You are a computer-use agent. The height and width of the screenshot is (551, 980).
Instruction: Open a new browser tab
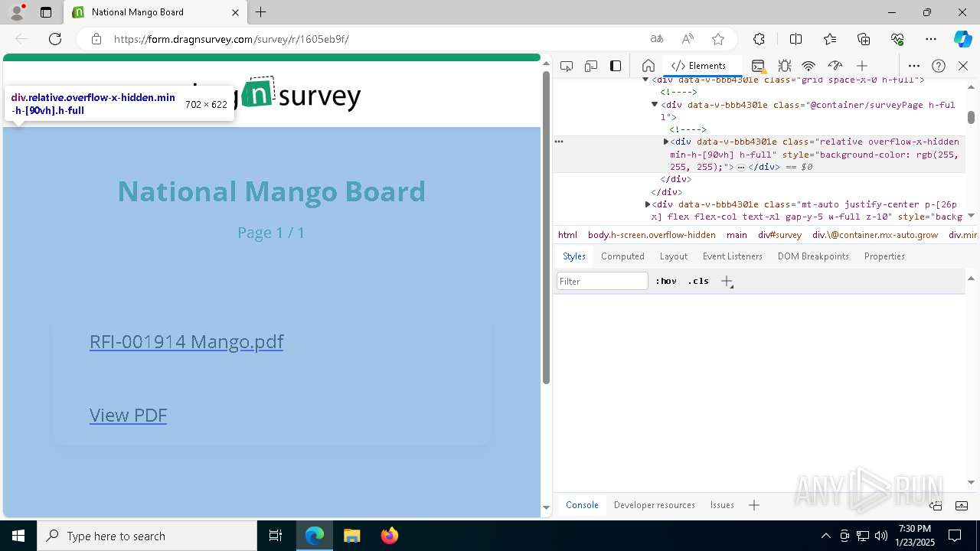point(261,12)
